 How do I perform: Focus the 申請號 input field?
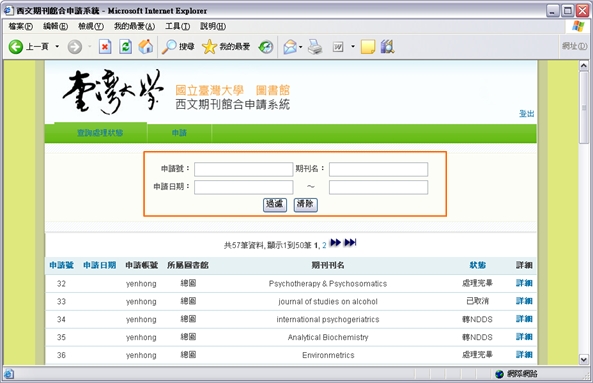(x=244, y=169)
